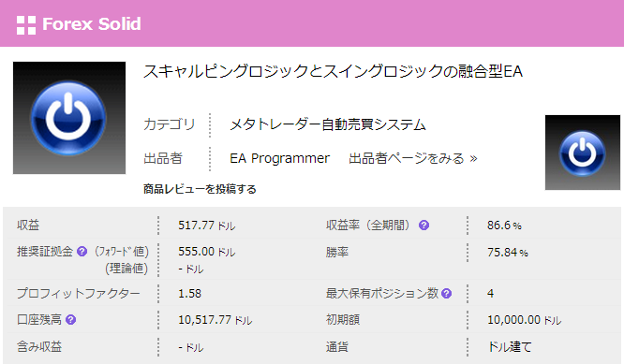Open the 出品者ページをみる link
Image resolution: width=624 pixels, height=364 pixels.
click(412, 158)
